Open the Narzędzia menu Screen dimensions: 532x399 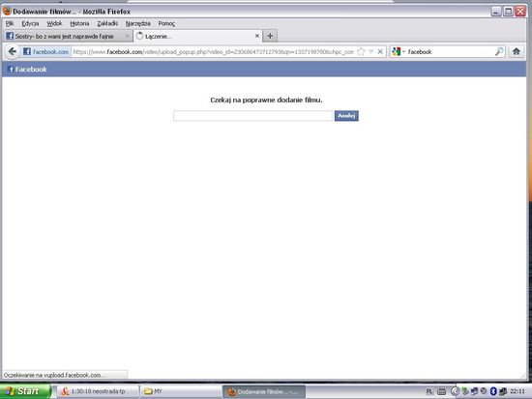(x=137, y=23)
